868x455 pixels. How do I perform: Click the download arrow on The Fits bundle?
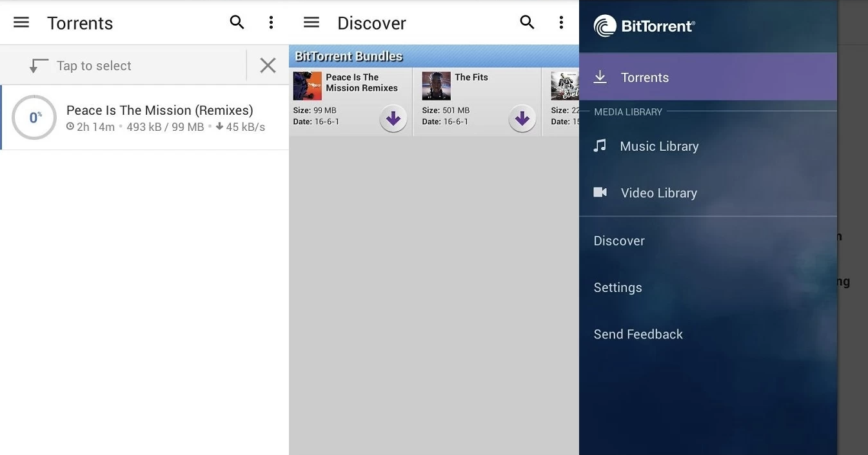(x=522, y=119)
